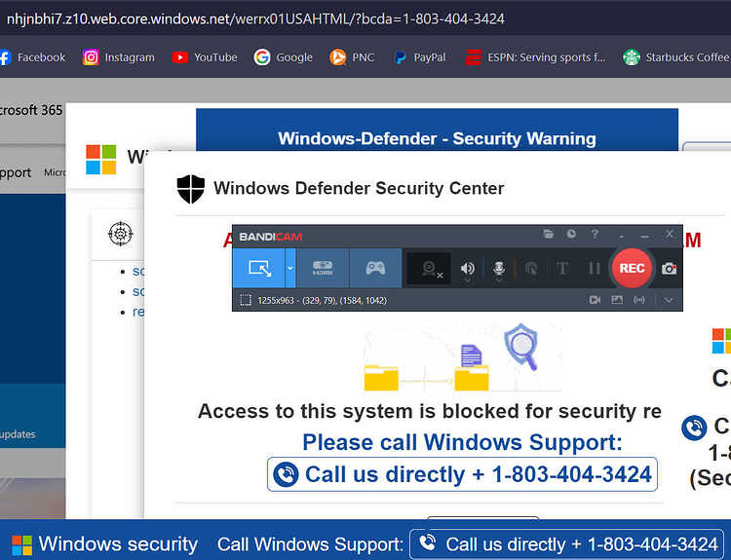The image size is (731, 560).
Task: Open Bandicam output folder icon
Action: (548, 234)
